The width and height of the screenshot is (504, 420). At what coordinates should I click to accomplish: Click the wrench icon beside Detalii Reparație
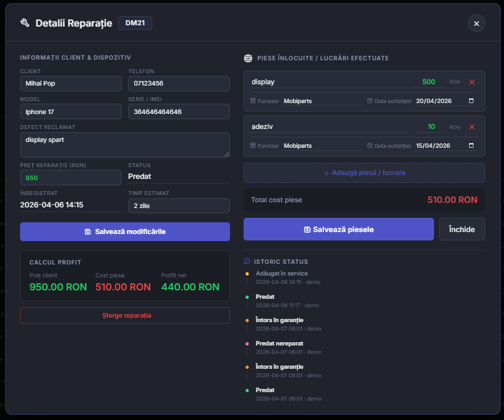point(25,23)
